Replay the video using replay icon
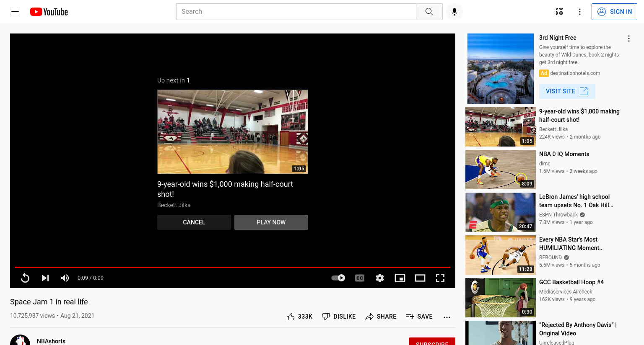This screenshot has width=644, height=345. pyautogui.click(x=25, y=278)
